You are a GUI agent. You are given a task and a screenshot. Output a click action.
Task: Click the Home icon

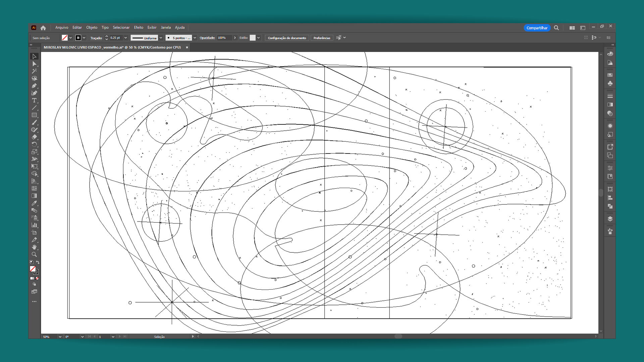43,28
